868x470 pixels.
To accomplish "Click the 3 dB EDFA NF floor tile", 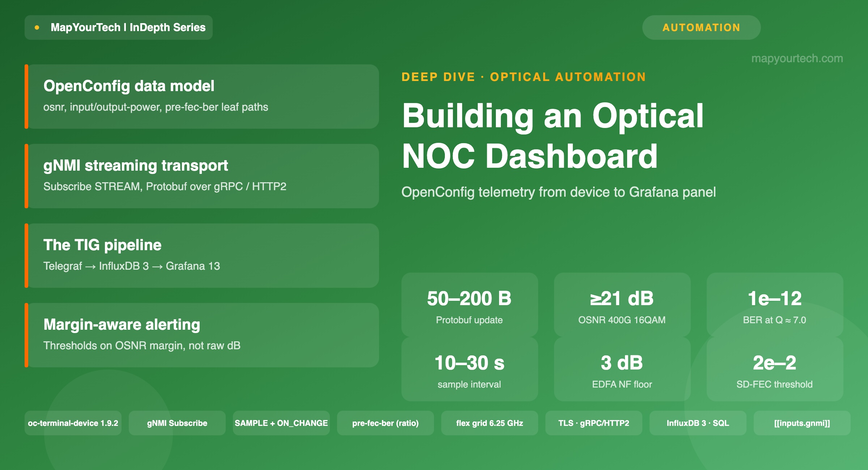I will coord(622,369).
